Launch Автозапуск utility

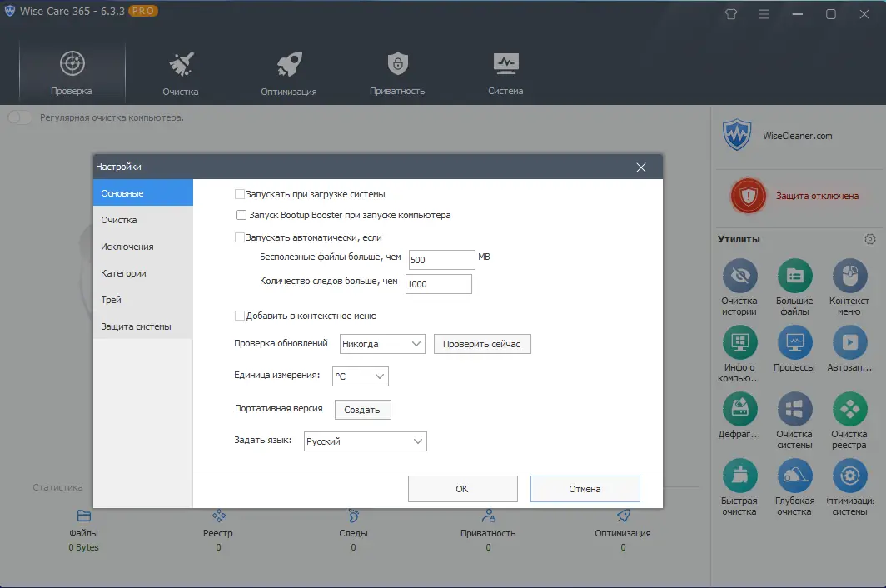point(849,342)
